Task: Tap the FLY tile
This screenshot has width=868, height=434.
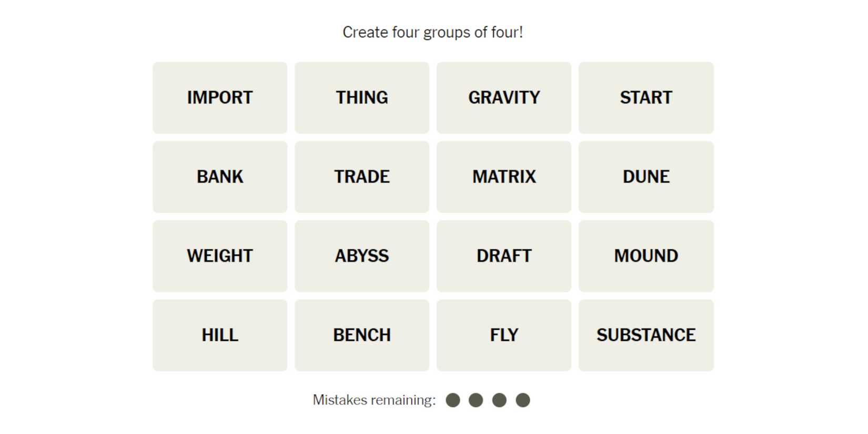Action: [x=504, y=335]
